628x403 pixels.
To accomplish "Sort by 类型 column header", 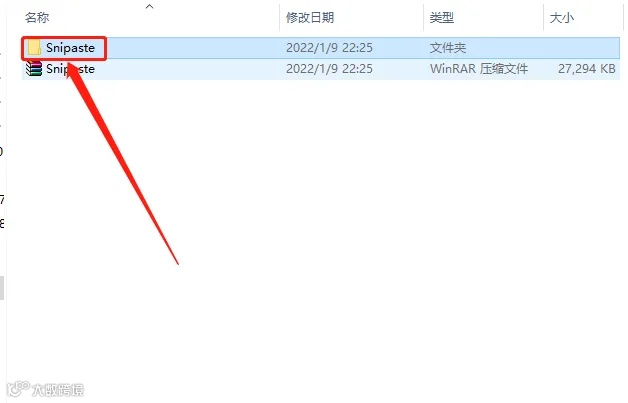I will click(x=442, y=18).
